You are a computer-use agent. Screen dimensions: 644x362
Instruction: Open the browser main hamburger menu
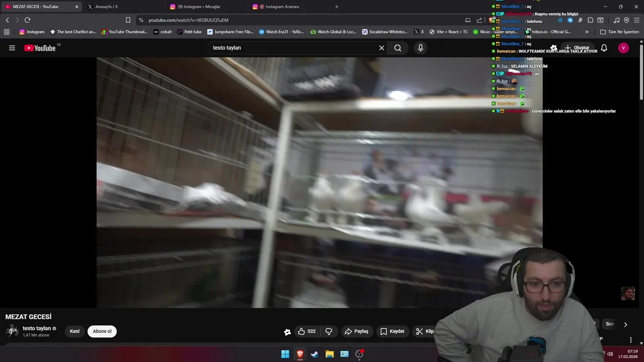click(x=636, y=20)
